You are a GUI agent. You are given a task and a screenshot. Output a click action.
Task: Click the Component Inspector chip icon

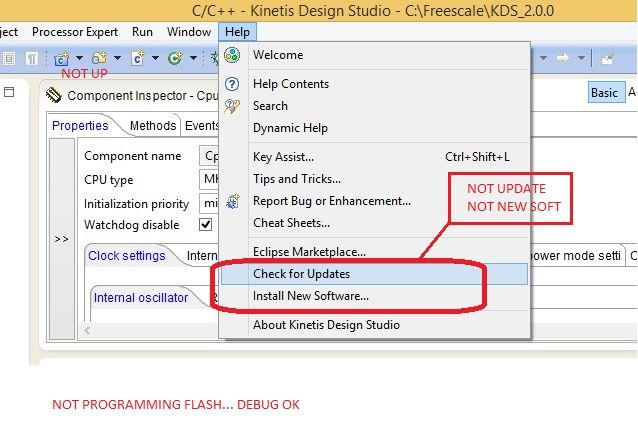click(x=54, y=95)
